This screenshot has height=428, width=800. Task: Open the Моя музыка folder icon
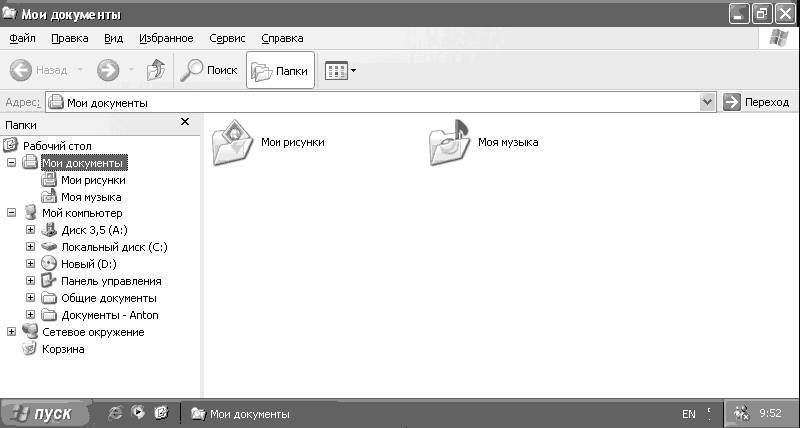[x=450, y=142]
